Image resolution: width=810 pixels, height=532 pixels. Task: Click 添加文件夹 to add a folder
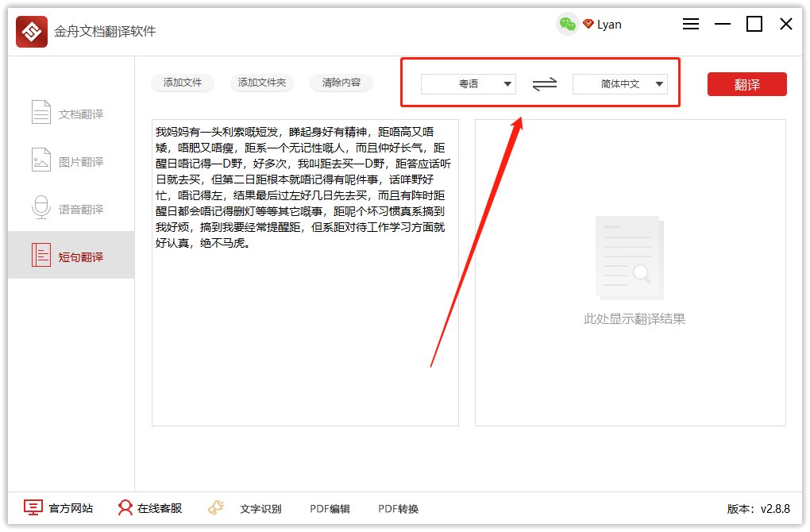[x=262, y=83]
